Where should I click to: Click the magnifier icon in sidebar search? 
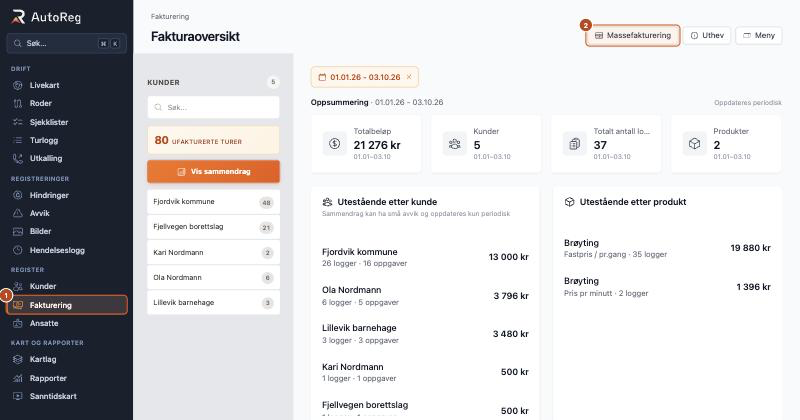point(17,43)
